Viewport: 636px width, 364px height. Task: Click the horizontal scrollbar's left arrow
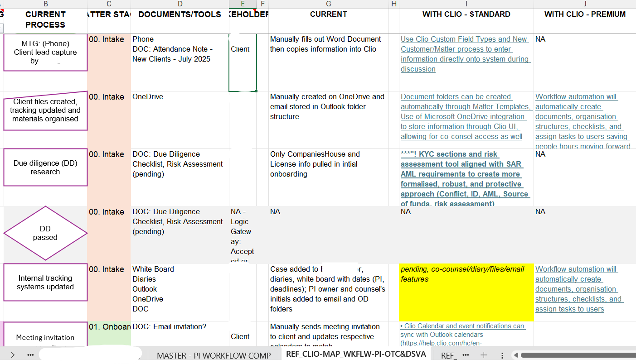(x=515, y=355)
